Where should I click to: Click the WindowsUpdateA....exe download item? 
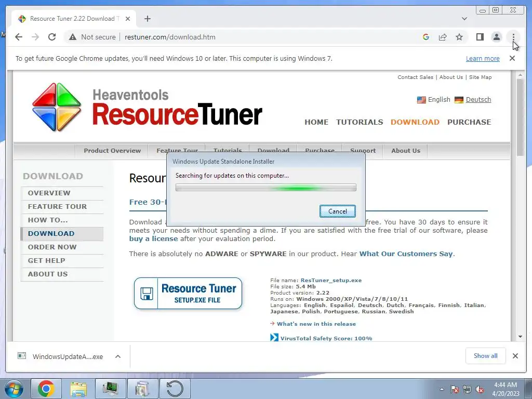60,356
